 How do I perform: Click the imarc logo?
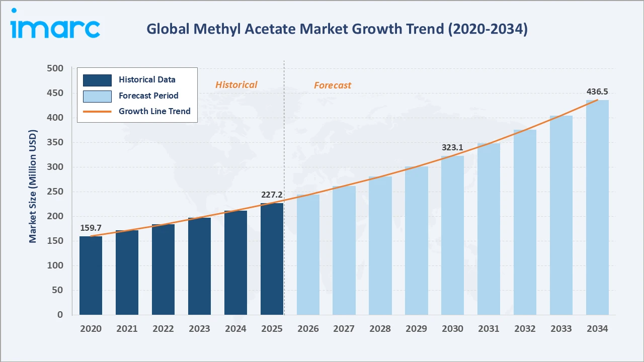point(55,23)
